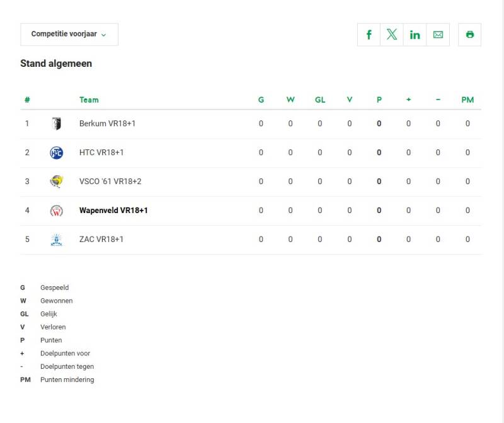Share the standings on Facebook

pos(369,35)
